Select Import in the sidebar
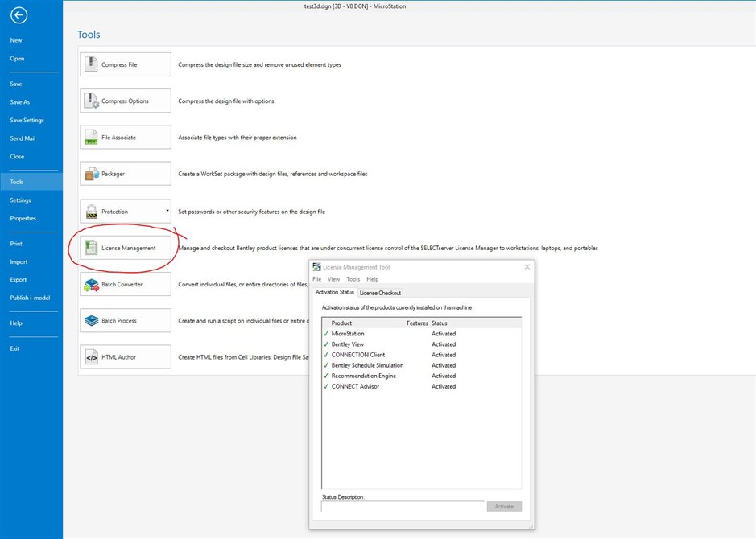The width and height of the screenshot is (756, 539). [x=19, y=262]
